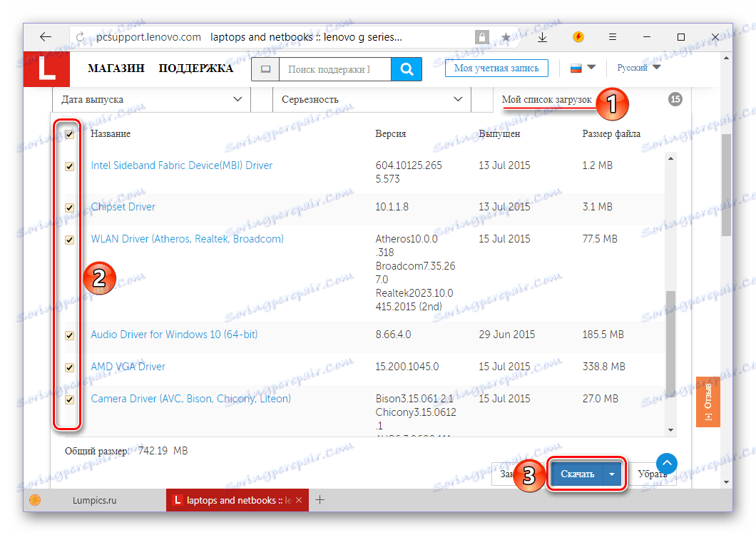
Task: Click the 15.200.1045.0 version value
Action: click(x=407, y=367)
